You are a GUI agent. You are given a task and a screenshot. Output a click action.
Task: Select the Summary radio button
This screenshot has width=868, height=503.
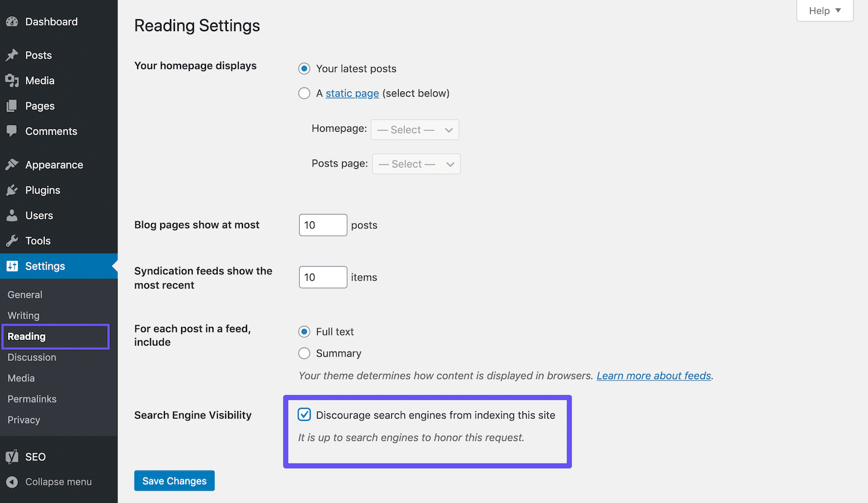point(304,353)
